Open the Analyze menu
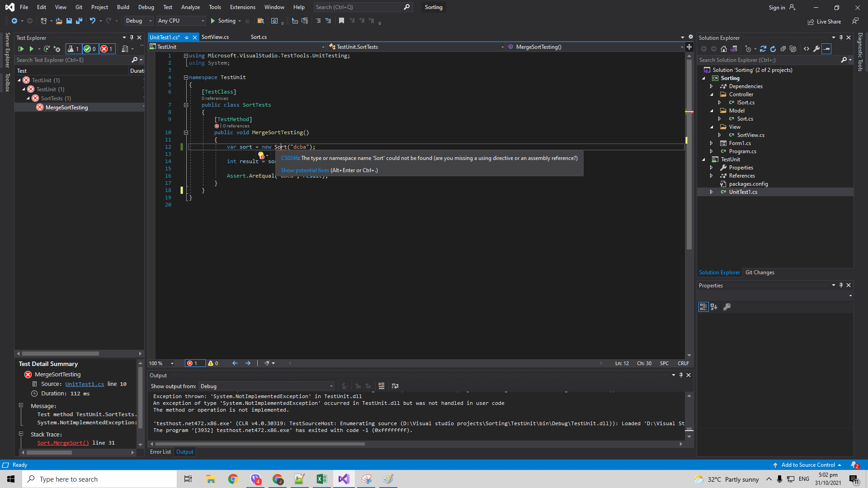Image resolution: width=868 pixels, height=488 pixels. (x=190, y=7)
